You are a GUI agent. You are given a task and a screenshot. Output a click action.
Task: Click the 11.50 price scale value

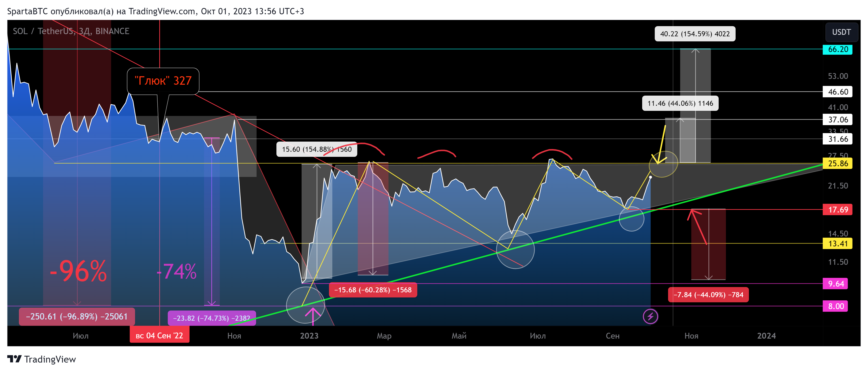click(838, 262)
